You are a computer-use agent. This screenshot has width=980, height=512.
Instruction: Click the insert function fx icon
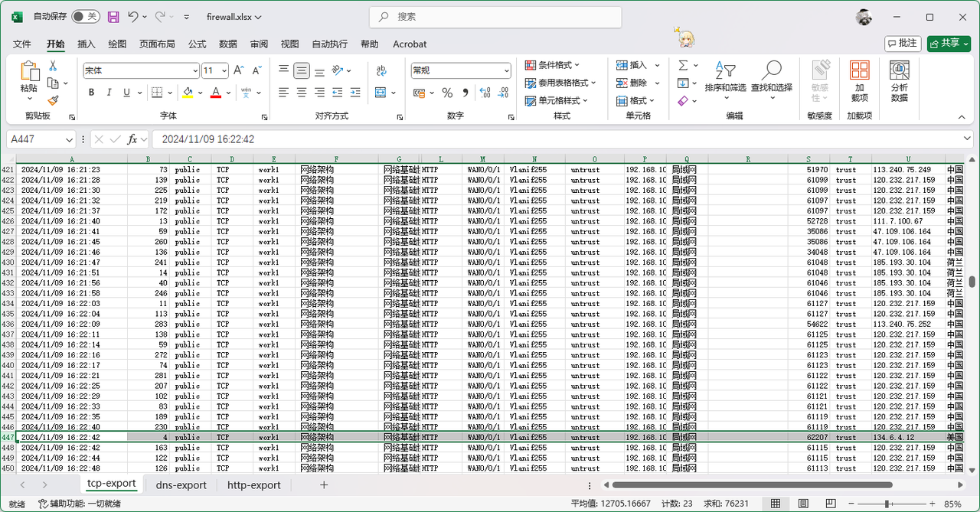tap(132, 139)
